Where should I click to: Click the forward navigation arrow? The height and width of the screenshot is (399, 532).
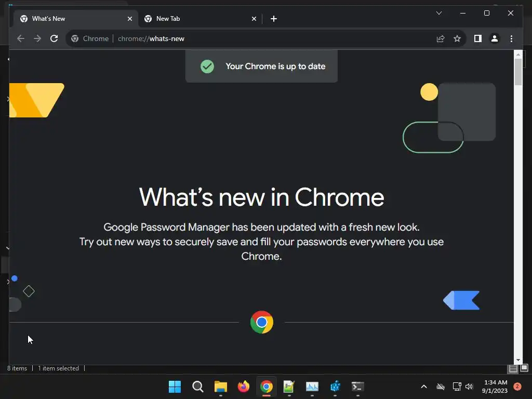(x=37, y=38)
